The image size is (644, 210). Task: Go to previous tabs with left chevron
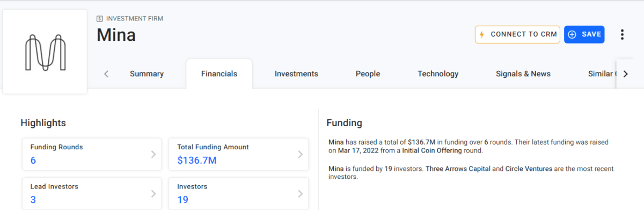[x=106, y=74]
